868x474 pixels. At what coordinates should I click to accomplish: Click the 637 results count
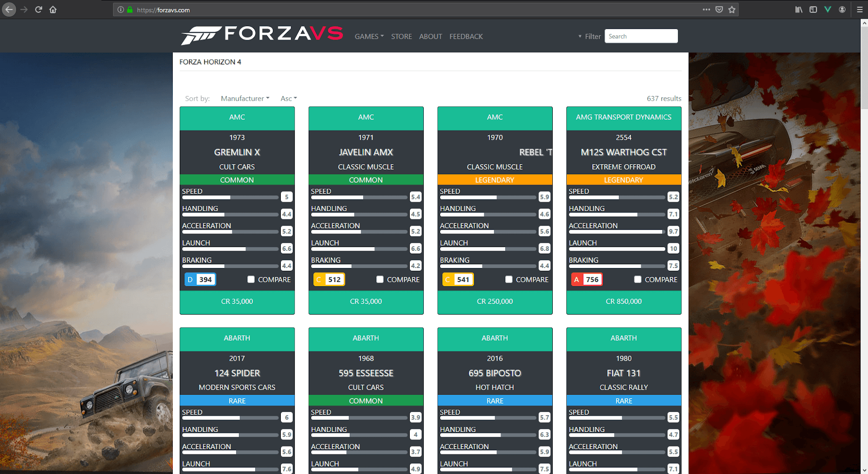tap(664, 98)
